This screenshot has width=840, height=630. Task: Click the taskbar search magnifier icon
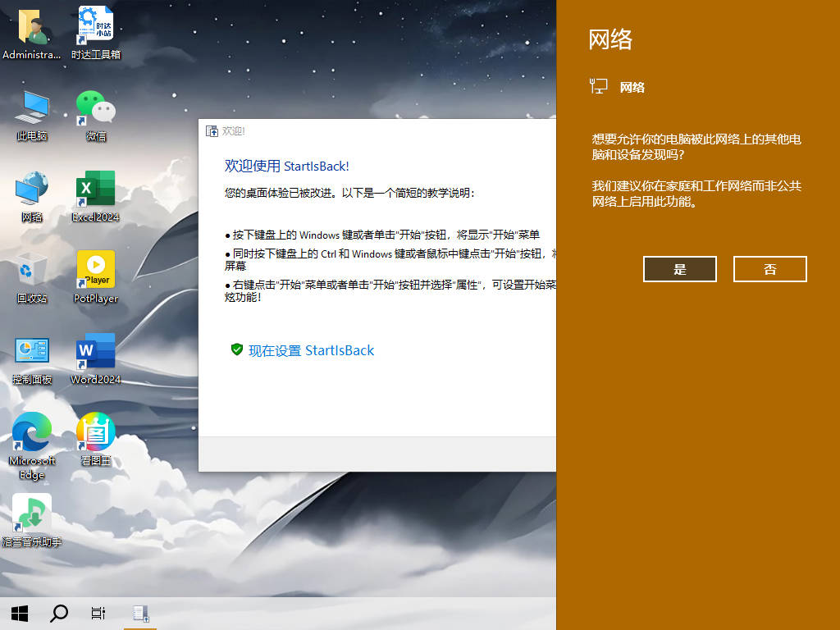pyautogui.click(x=59, y=613)
